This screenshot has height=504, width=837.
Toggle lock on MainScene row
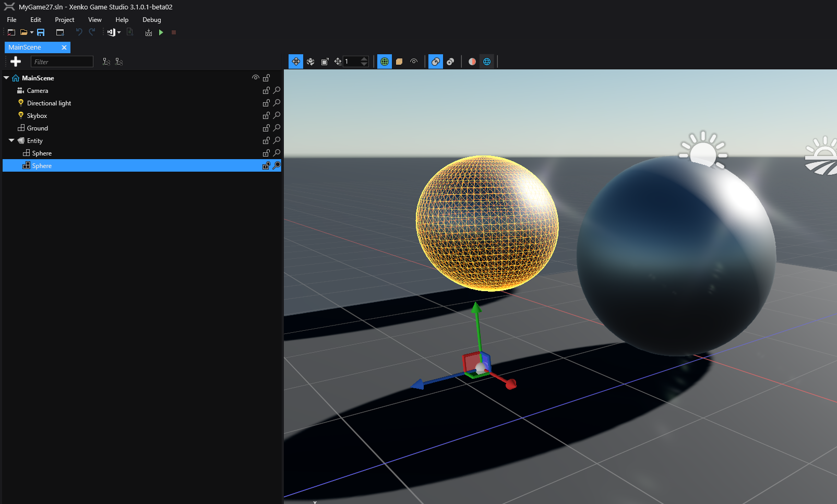(x=266, y=78)
